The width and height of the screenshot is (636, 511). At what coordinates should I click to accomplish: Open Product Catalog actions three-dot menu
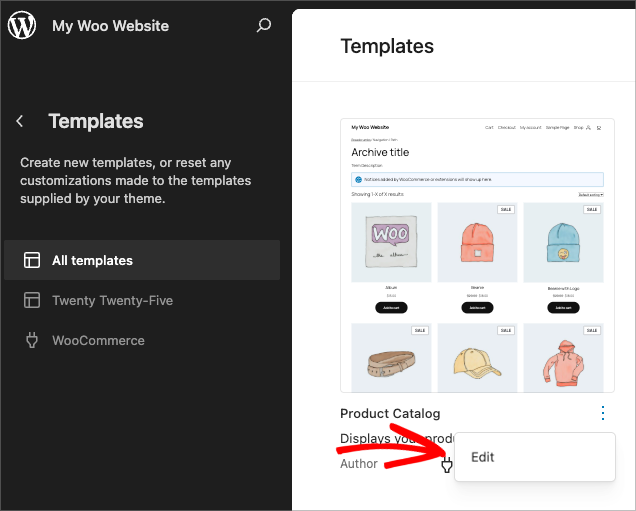pos(603,413)
